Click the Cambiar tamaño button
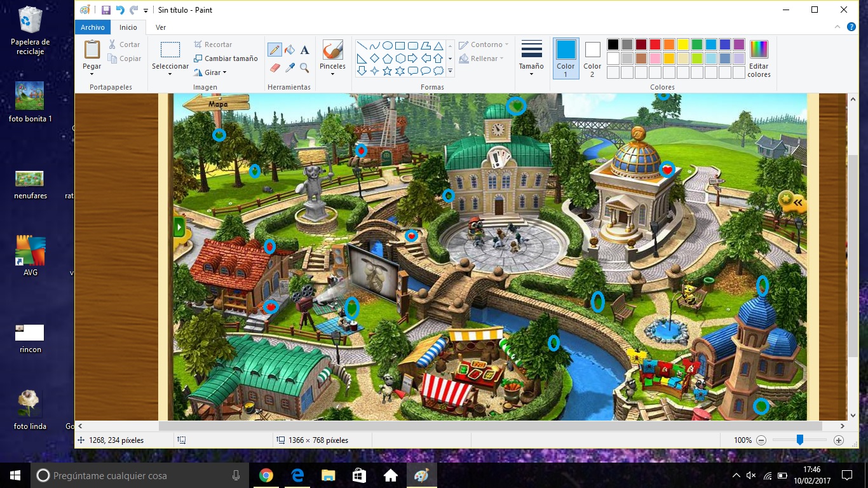 click(226, 58)
